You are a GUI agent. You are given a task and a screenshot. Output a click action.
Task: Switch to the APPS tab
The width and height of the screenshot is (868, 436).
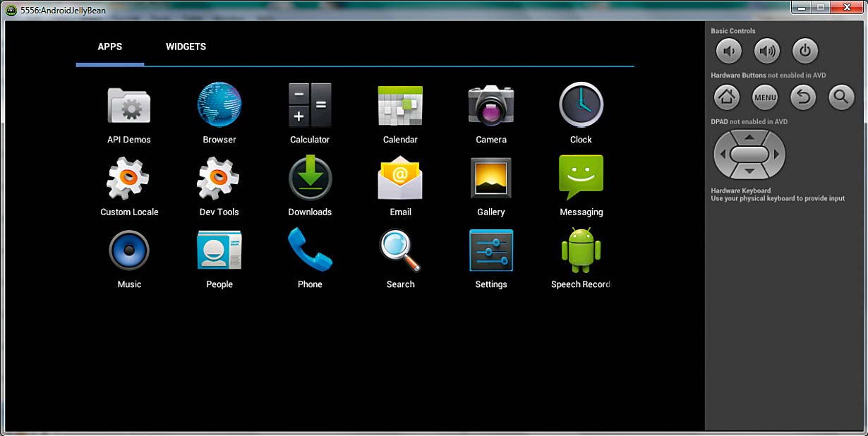click(110, 47)
